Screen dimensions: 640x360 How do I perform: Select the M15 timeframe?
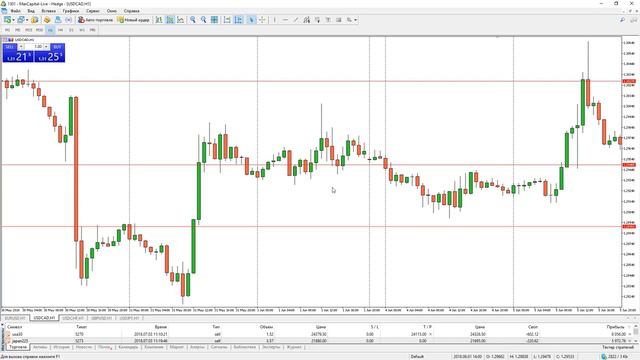click(29, 30)
